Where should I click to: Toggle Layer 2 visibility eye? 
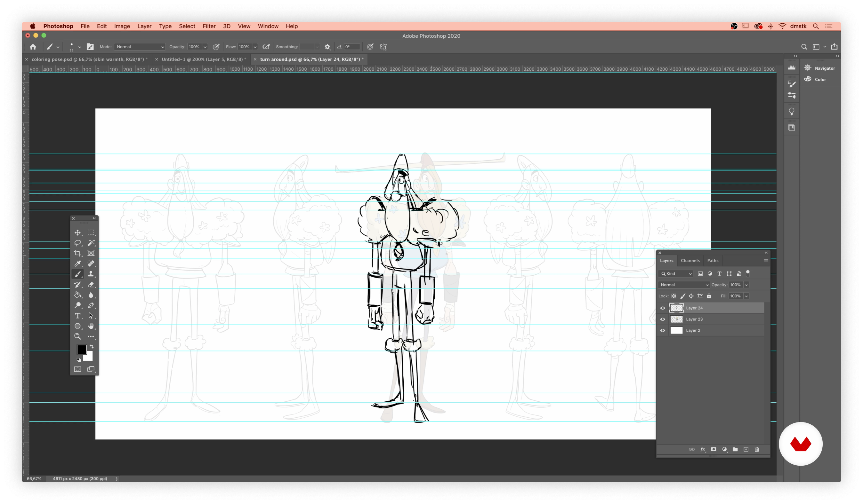(662, 330)
